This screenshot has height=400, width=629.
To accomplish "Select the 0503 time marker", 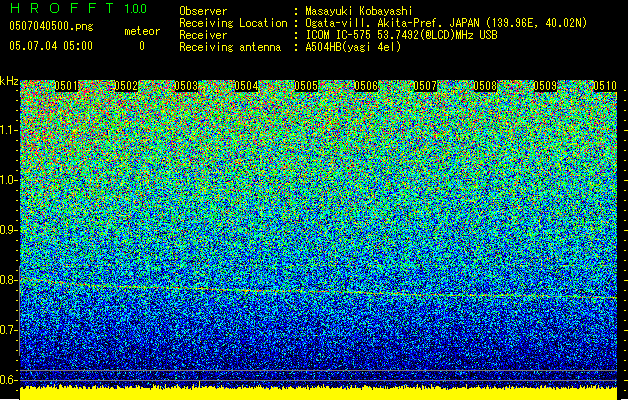I will coord(186,86).
